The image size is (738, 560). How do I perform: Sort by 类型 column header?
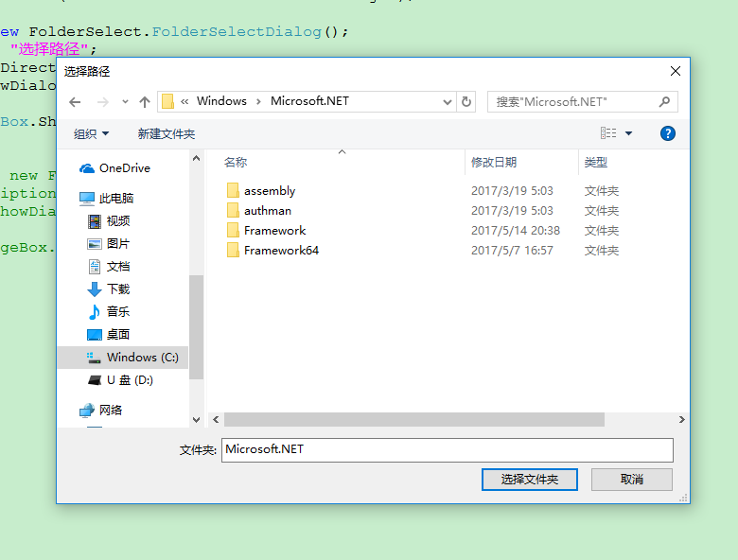click(x=596, y=163)
